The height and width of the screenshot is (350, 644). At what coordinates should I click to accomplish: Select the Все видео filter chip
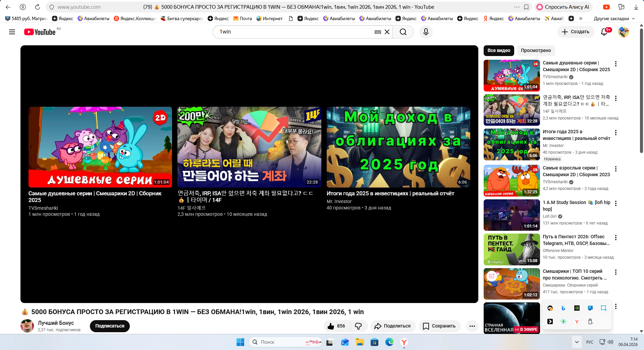pyautogui.click(x=498, y=50)
